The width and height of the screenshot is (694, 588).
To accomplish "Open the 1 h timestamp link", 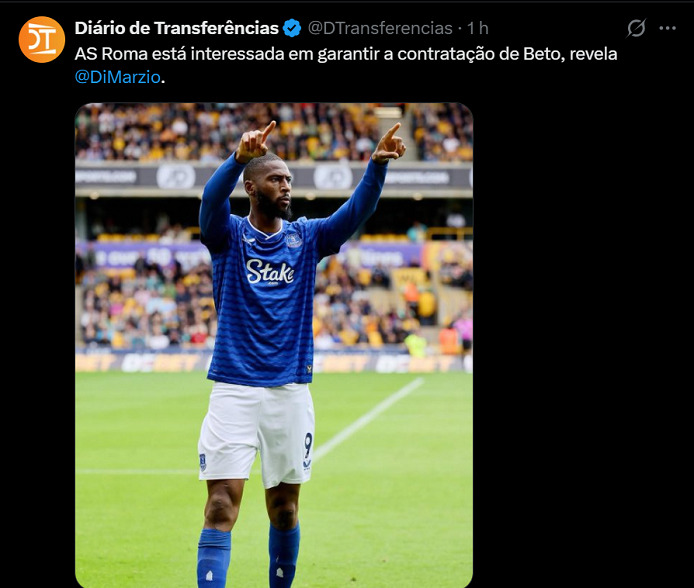I will pos(478,28).
